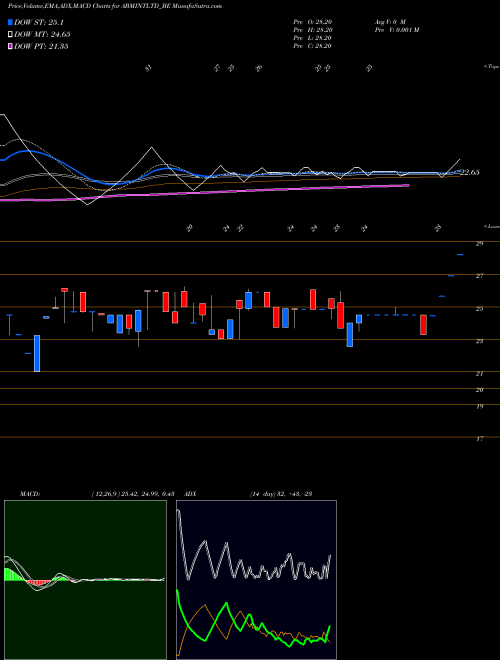Image resolution: width=500 pixels, height=660 pixels.
Task: Click the 'Pre V: 0.001 M' value
Action: [397, 30]
